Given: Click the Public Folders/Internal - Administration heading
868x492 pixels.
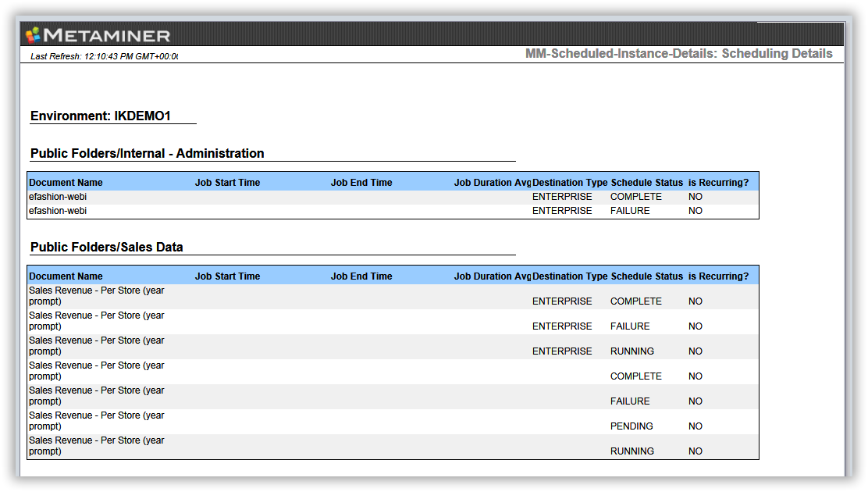Looking at the screenshot, I should 148,154.
